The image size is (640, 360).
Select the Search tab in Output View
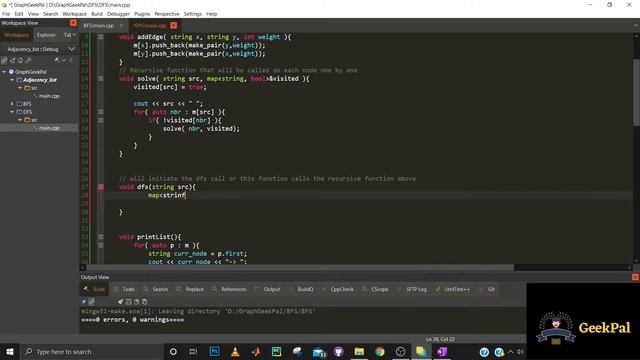coord(156,289)
